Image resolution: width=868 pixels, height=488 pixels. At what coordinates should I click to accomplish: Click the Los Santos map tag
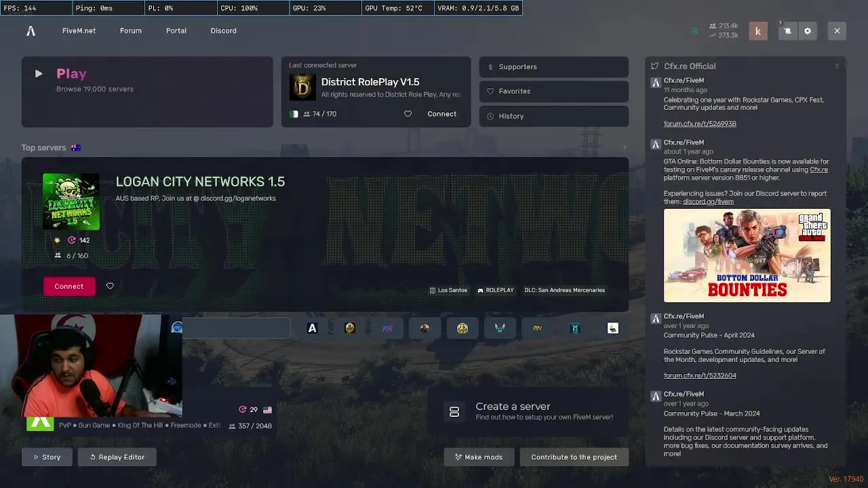448,290
